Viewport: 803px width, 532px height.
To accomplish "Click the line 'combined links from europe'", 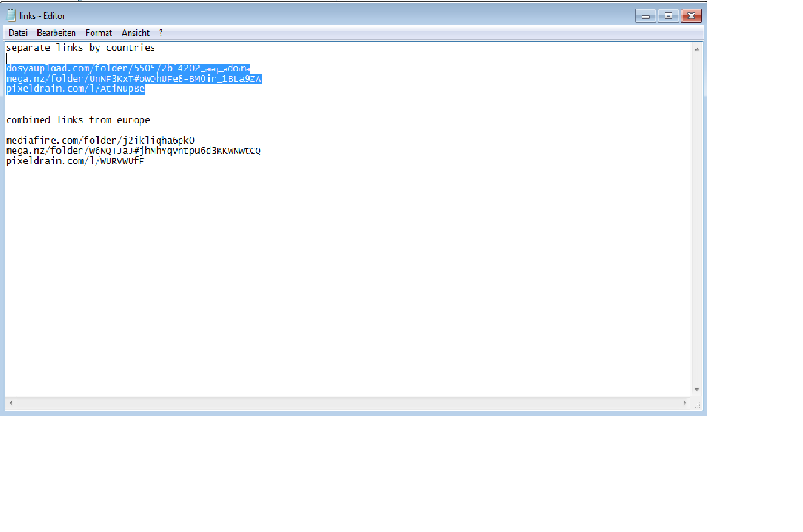I will [78, 120].
